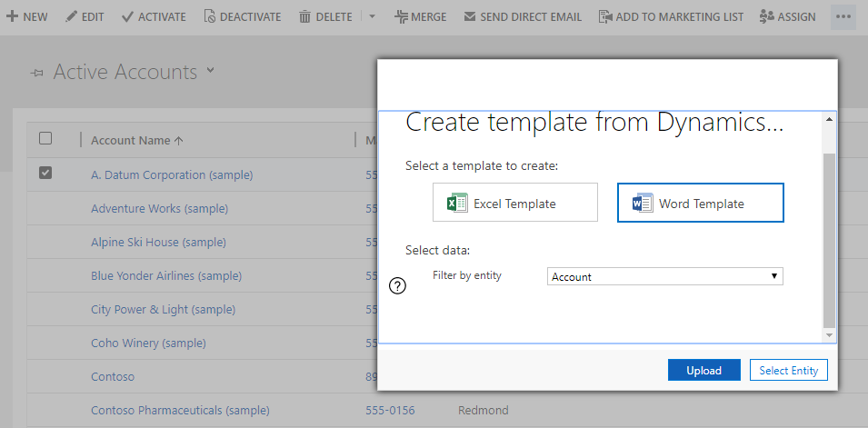Click the 555-0156 phone number cell

coord(390,411)
